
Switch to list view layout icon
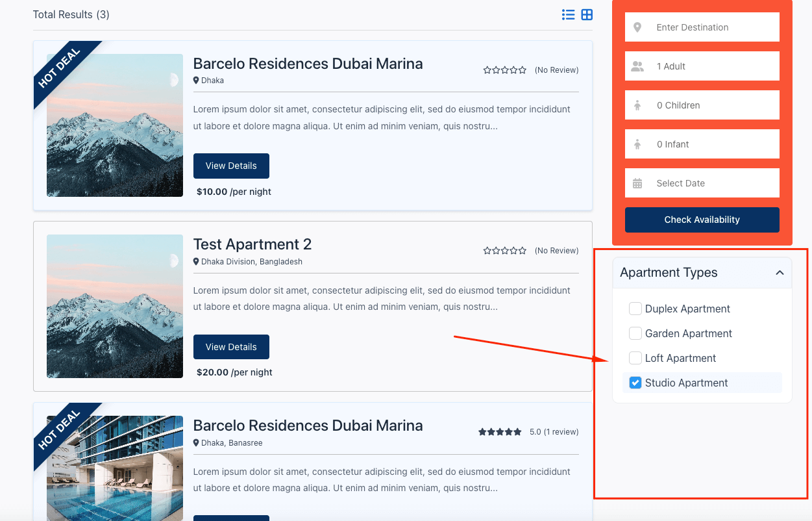click(568, 14)
